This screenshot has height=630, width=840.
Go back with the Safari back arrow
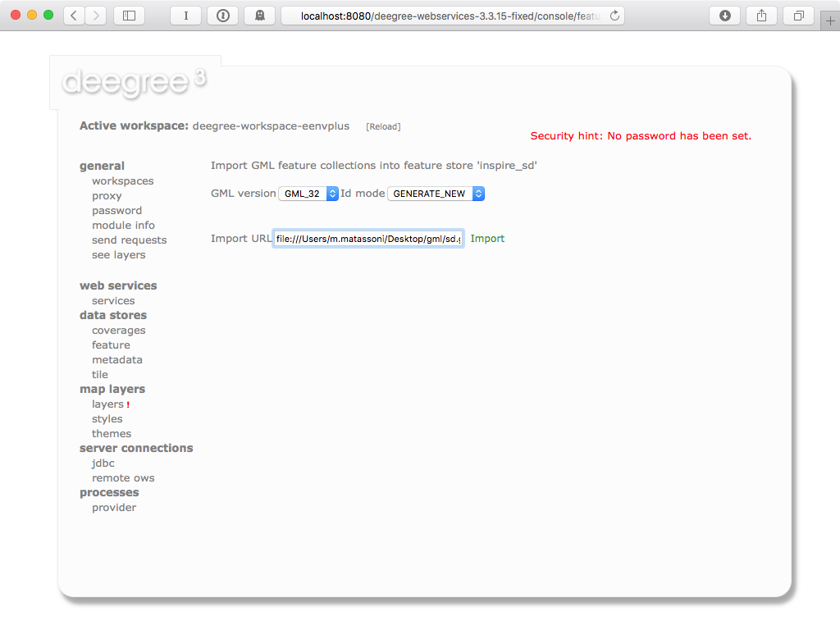[x=74, y=16]
